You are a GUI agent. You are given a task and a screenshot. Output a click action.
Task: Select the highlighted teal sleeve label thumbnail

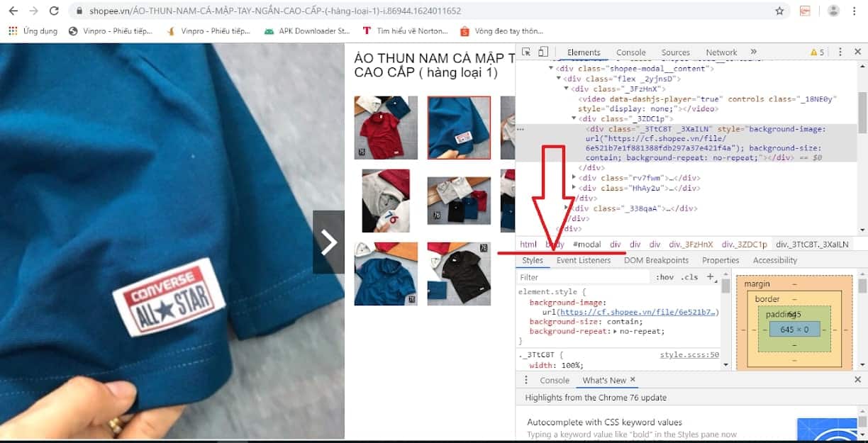(x=459, y=128)
